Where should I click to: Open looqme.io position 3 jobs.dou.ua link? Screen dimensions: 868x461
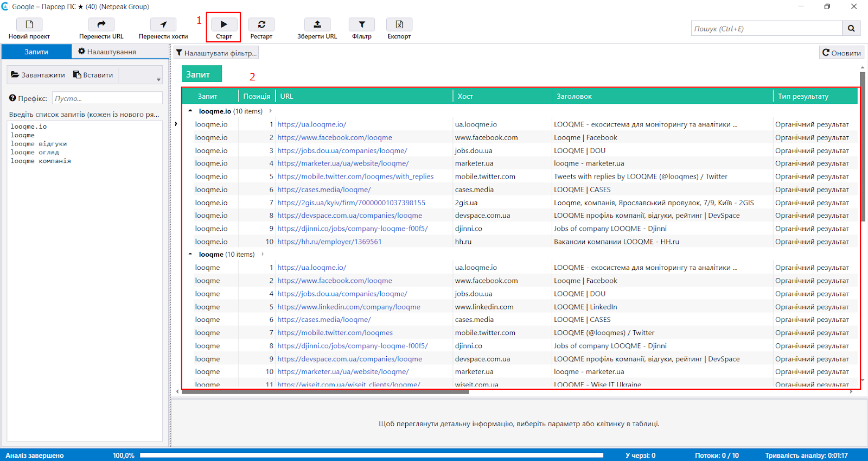pos(342,150)
